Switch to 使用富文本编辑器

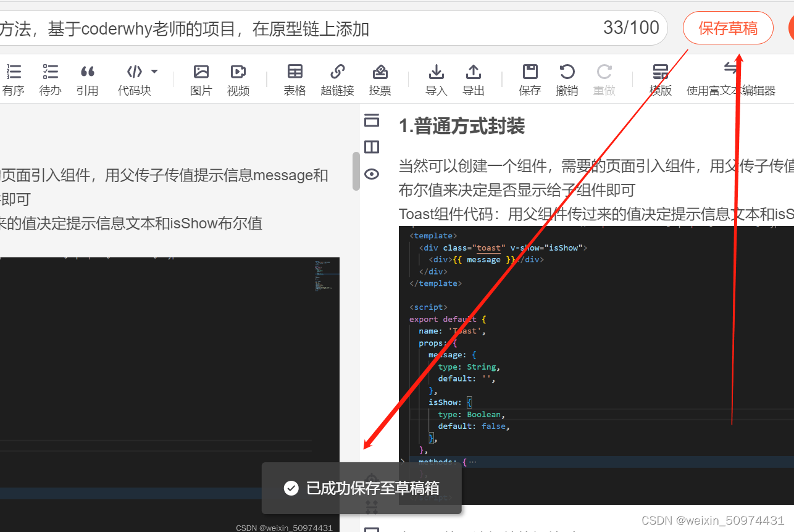[731, 80]
